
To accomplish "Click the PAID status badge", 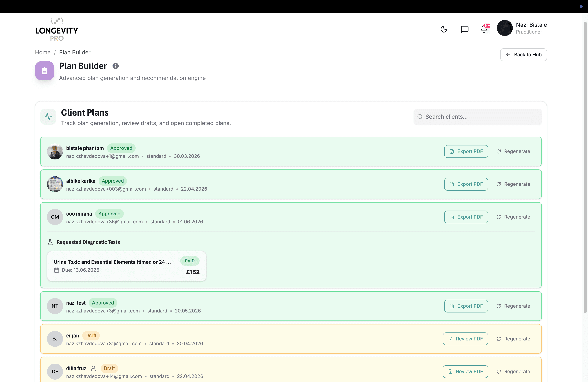I will tap(190, 261).
